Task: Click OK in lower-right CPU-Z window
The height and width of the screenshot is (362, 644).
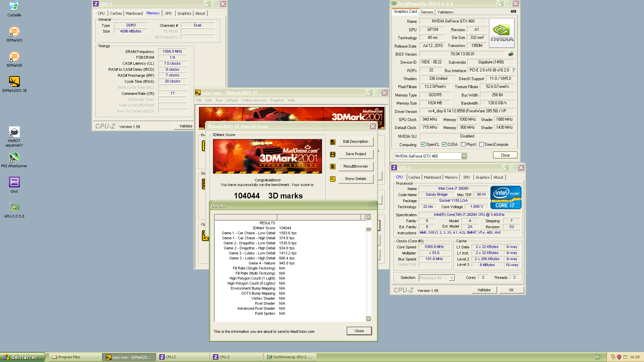Action: pyautogui.click(x=511, y=290)
